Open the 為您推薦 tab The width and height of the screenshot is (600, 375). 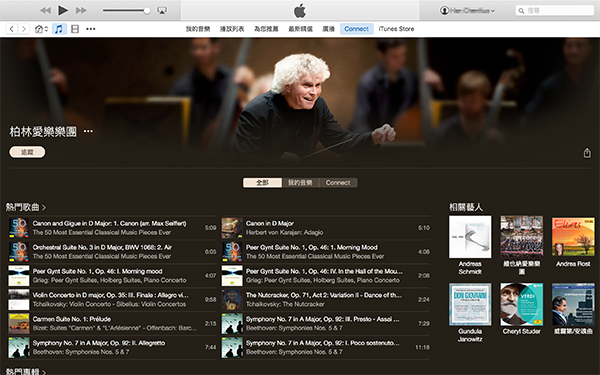(x=266, y=29)
